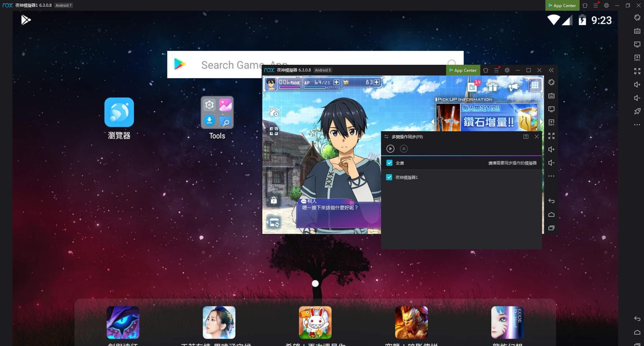This screenshot has height=346, width=644.
Task: Expand more tools via the outer sidebar ellipsis
Action: [x=637, y=125]
